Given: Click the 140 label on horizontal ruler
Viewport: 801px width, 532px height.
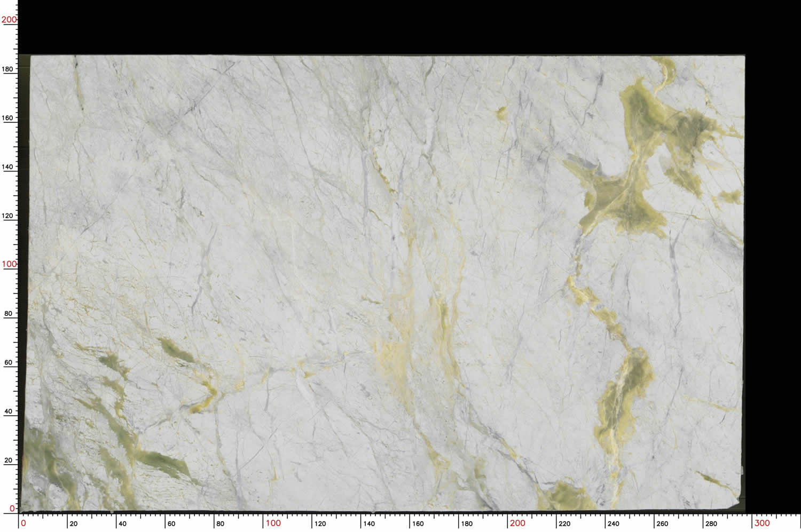Looking at the screenshot, I should (369, 523).
